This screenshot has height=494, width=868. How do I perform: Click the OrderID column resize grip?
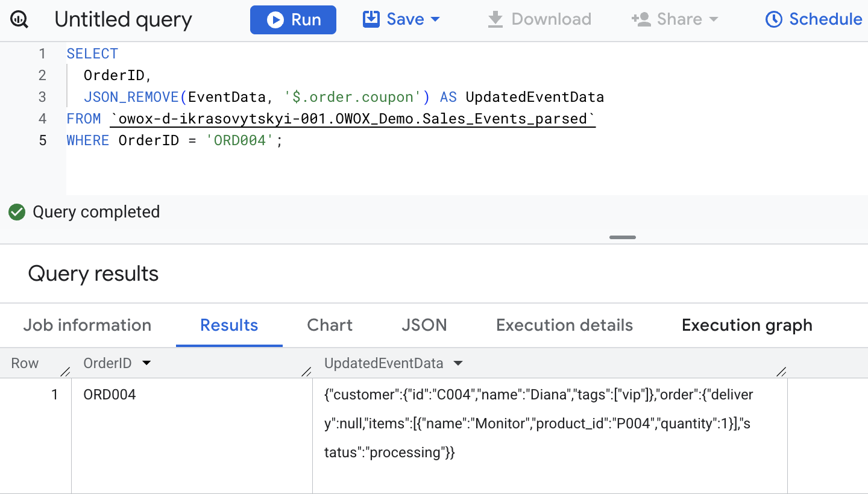(306, 372)
